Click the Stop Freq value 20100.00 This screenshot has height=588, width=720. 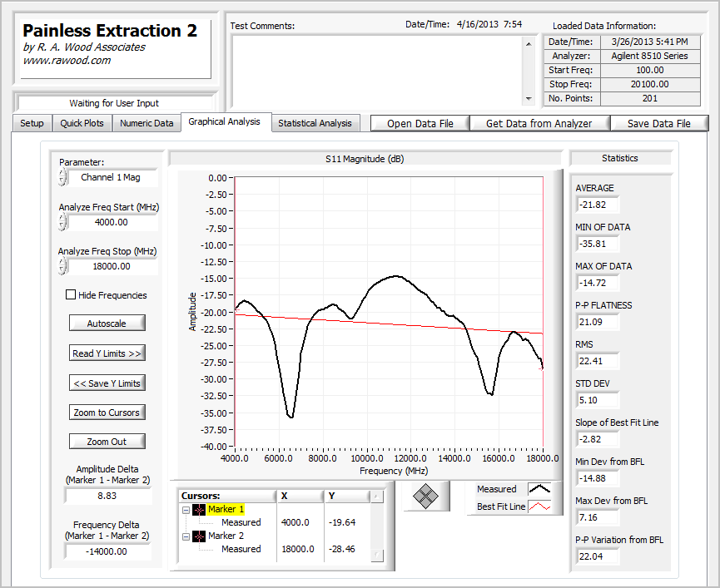(650, 84)
